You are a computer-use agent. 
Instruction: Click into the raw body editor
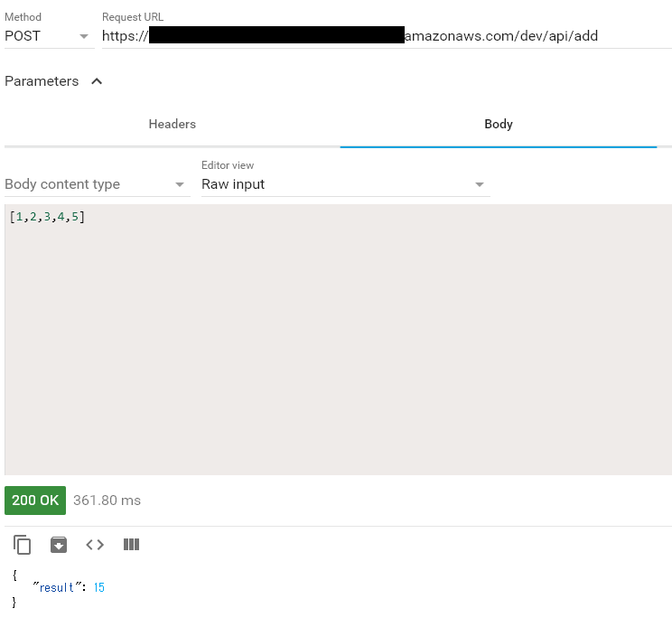coord(338,340)
